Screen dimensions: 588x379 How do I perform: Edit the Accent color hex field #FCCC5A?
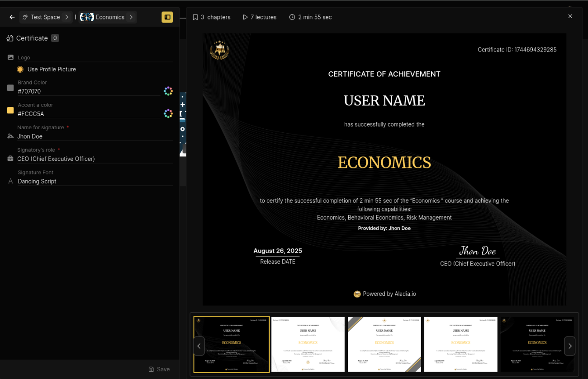pos(89,114)
